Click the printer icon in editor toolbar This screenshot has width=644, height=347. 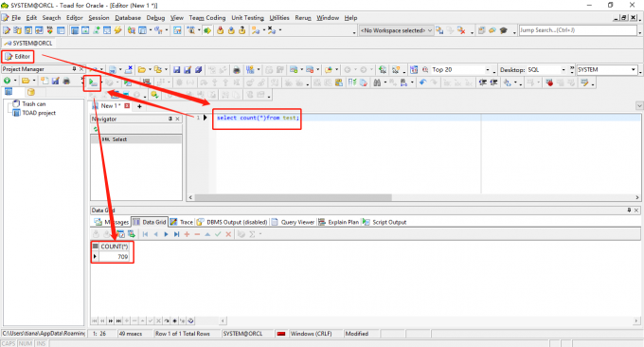click(237, 70)
